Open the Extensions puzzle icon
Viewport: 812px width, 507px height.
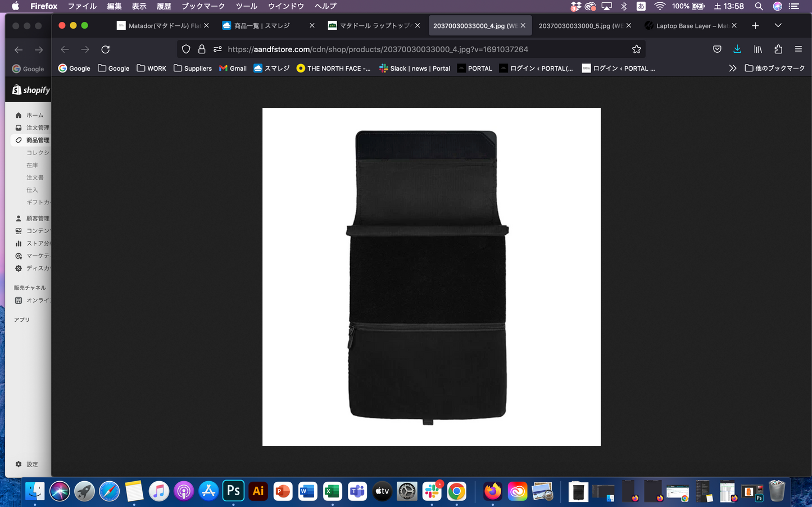click(778, 49)
